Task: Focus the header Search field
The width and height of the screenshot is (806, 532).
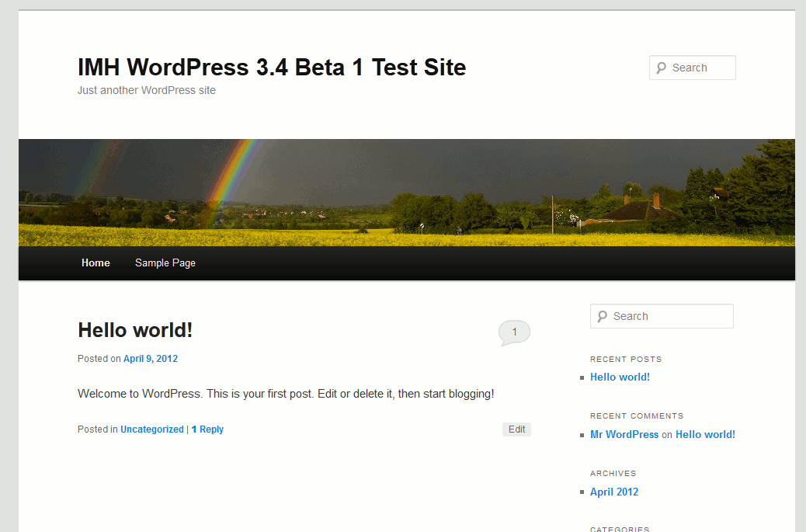Action: click(700, 68)
